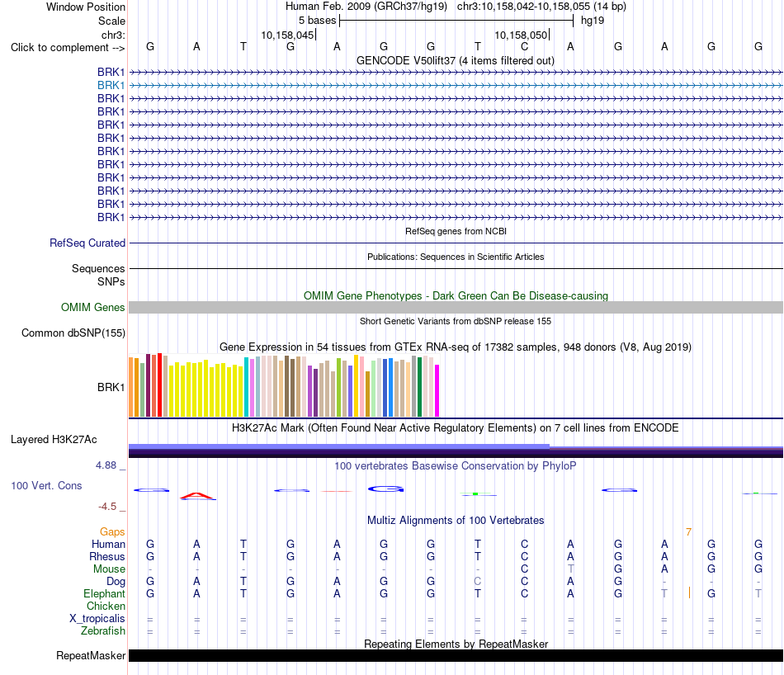784x675 pixels.
Task: Click the Human species label in Multiz
Action: [108, 545]
